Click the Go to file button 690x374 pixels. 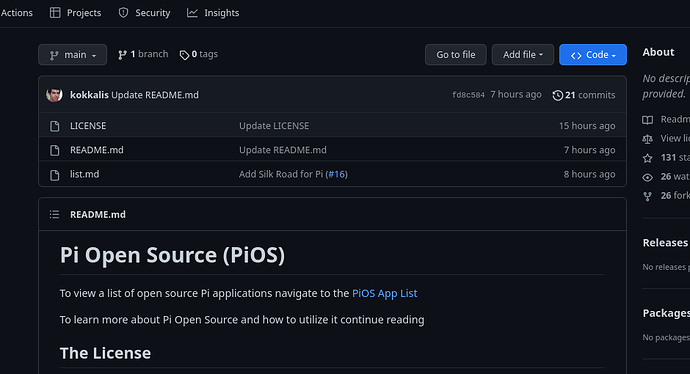[x=456, y=55]
